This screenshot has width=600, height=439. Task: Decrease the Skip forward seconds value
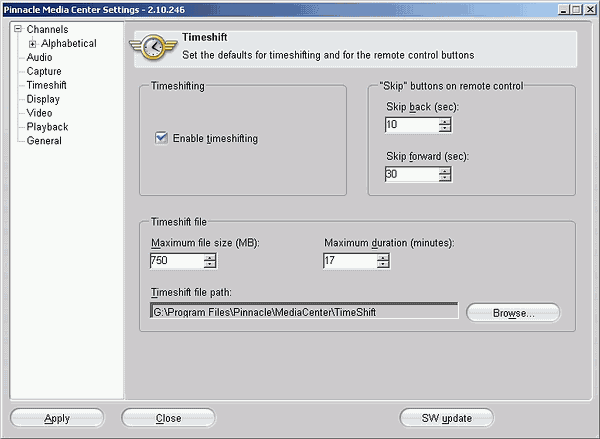pyautogui.click(x=445, y=178)
